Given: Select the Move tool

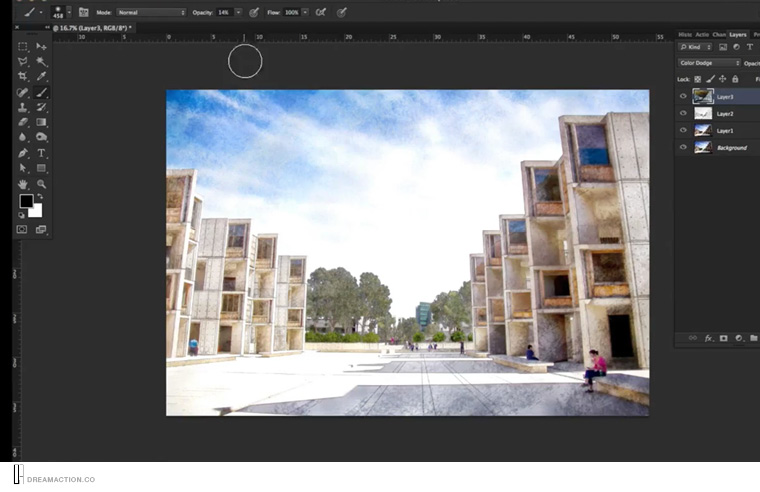Looking at the screenshot, I should point(41,47).
